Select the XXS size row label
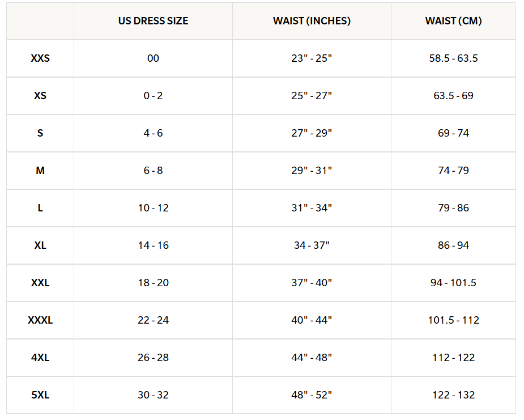 click(40, 58)
